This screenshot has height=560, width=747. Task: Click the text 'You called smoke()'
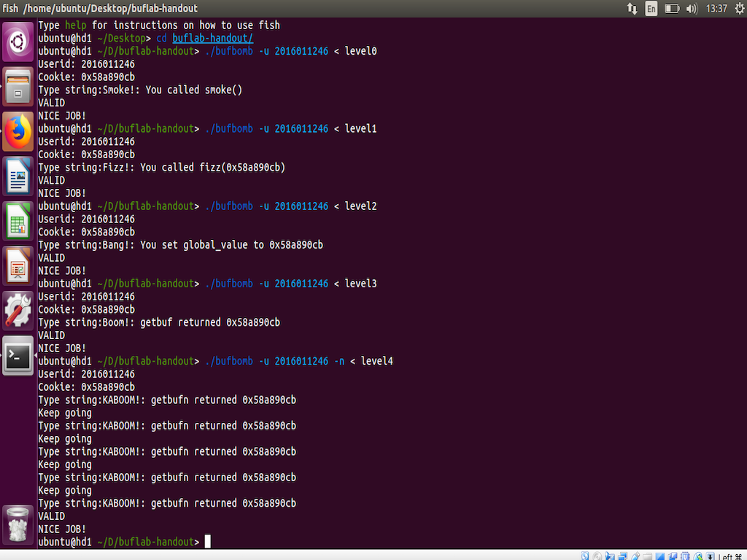[x=194, y=90]
